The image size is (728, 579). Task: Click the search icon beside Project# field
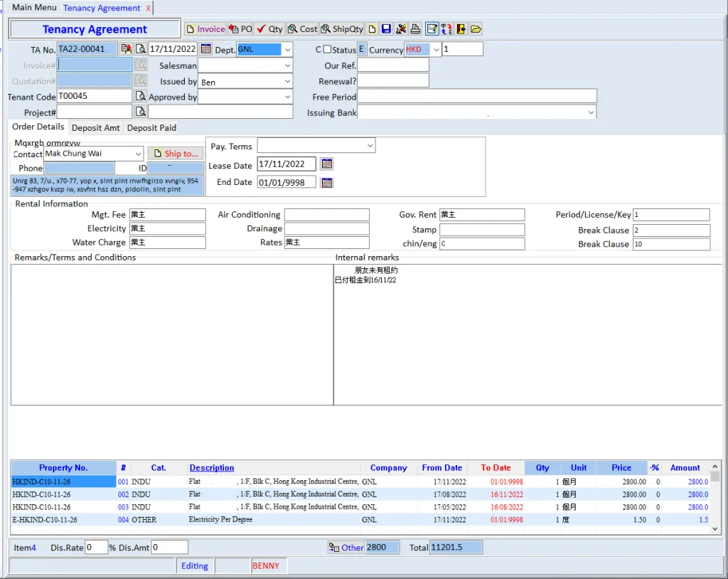(x=141, y=112)
